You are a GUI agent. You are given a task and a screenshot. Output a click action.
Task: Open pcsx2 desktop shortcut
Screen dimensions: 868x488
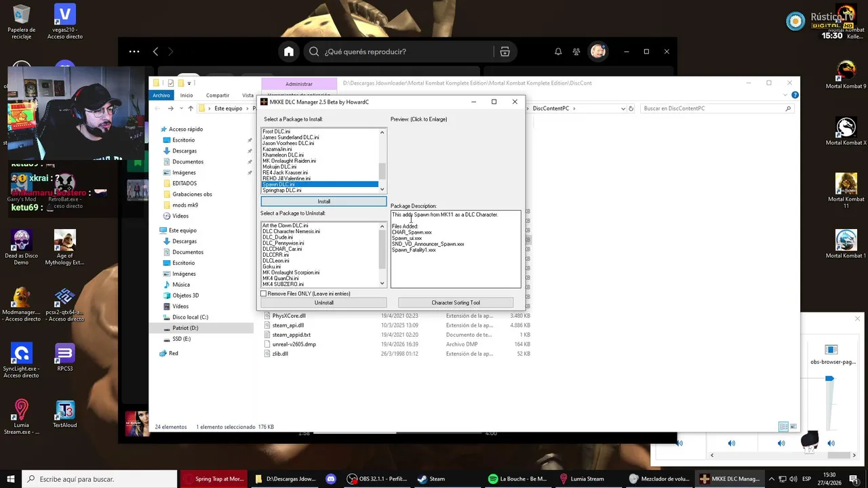[65, 304]
